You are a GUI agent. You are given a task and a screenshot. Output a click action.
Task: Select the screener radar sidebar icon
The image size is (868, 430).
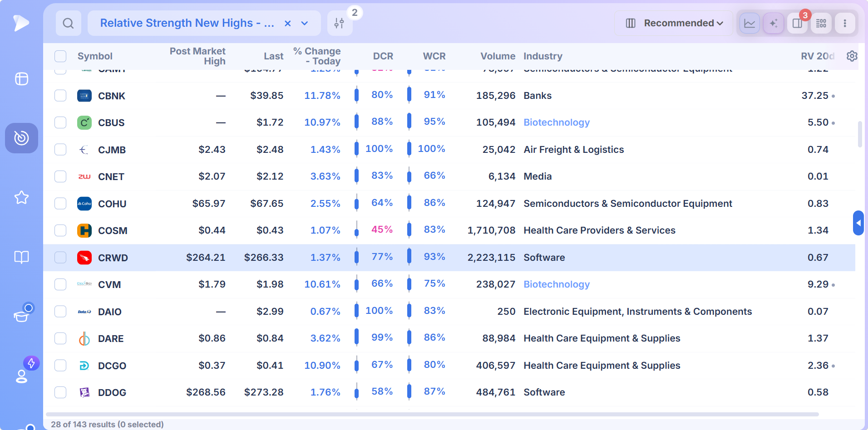[21, 138]
